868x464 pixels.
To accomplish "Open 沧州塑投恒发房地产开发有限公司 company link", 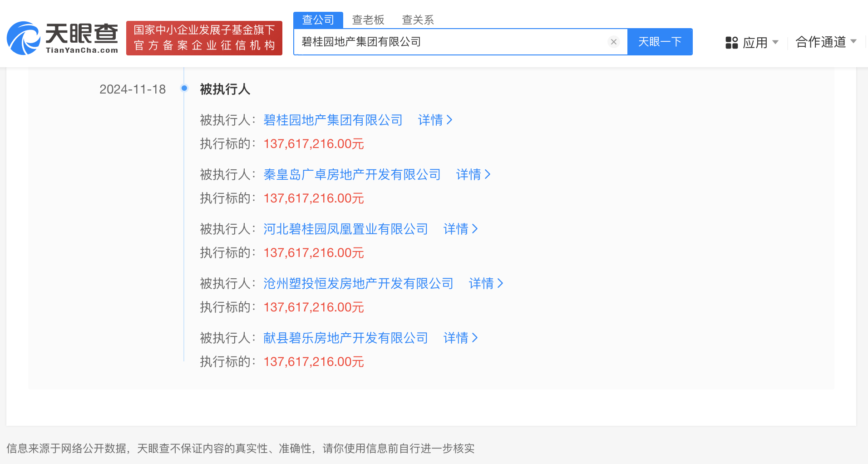I will pyautogui.click(x=359, y=283).
